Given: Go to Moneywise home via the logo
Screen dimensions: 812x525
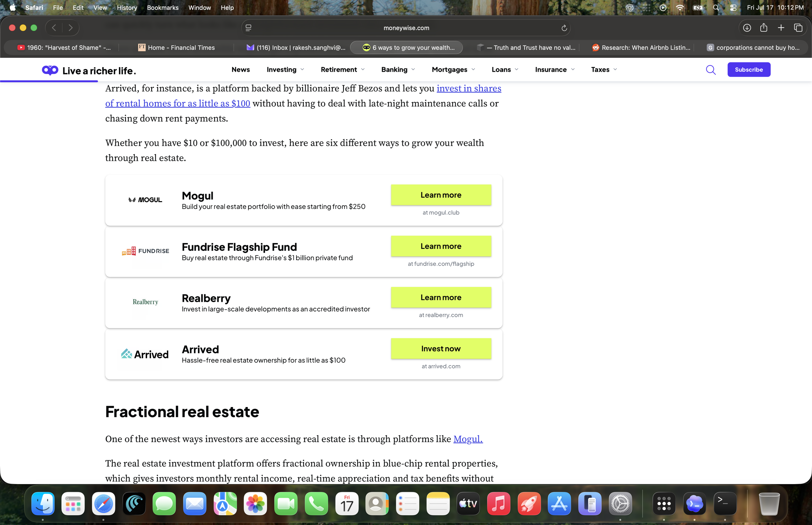Looking at the screenshot, I should tap(89, 70).
